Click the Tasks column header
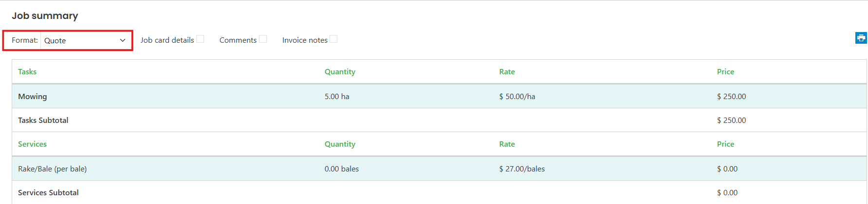The width and height of the screenshot is (868, 204). 27,72
